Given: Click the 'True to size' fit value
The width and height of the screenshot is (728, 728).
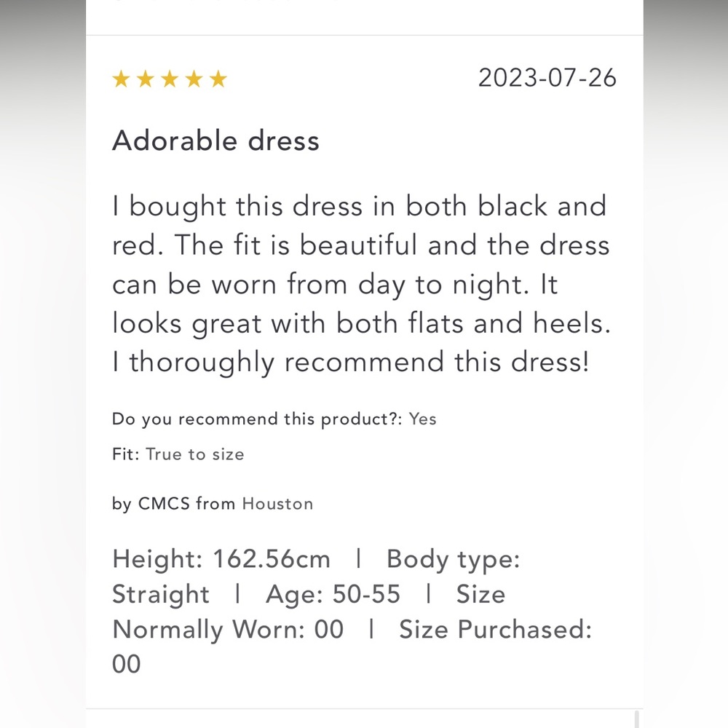Looking at the screenshot, I should coord(195,454).
